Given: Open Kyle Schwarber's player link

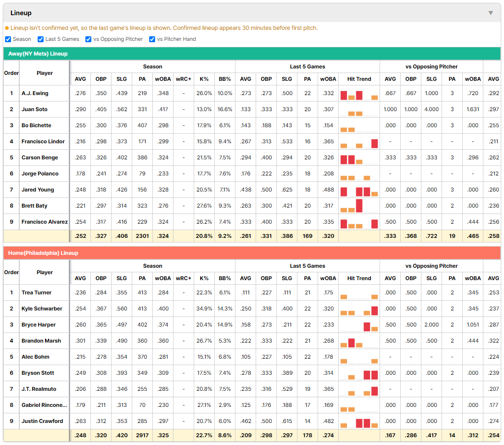Looking at the screenshot, I should (x=42, y=309).
